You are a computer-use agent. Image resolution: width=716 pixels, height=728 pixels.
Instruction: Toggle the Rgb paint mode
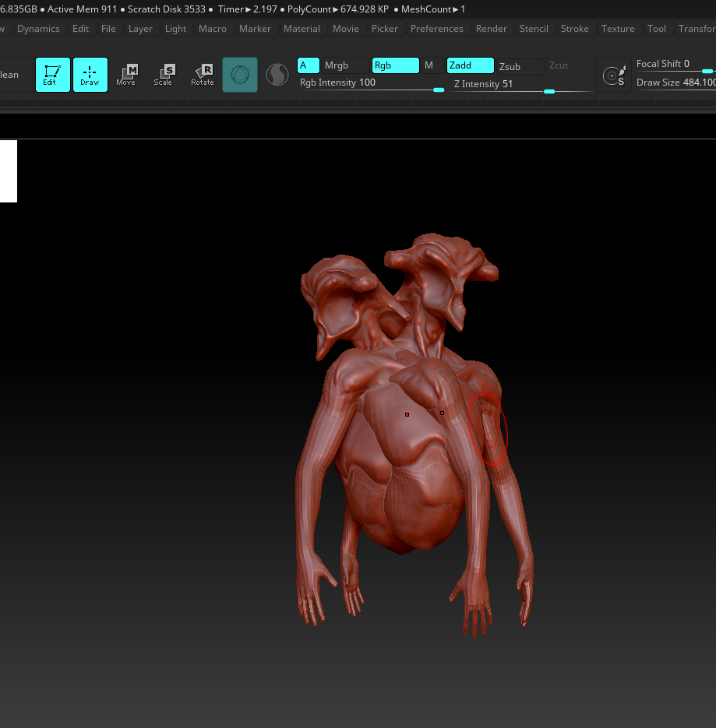[x=395, y=65]
